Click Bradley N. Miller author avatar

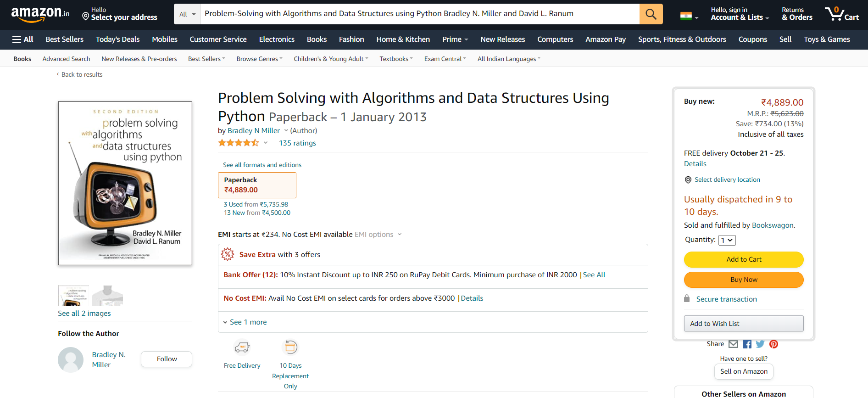click(x=71, y=359)
